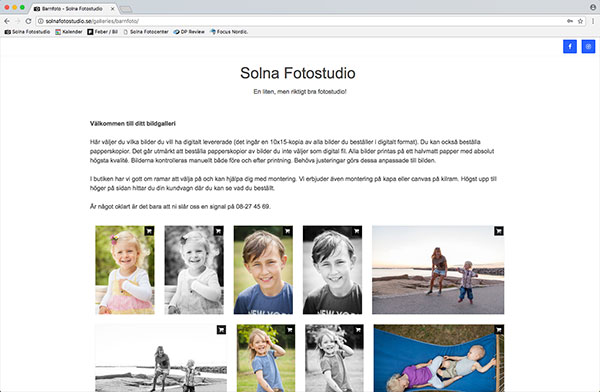
Task: Bookmark this page with the star icon
Action: 580,21
